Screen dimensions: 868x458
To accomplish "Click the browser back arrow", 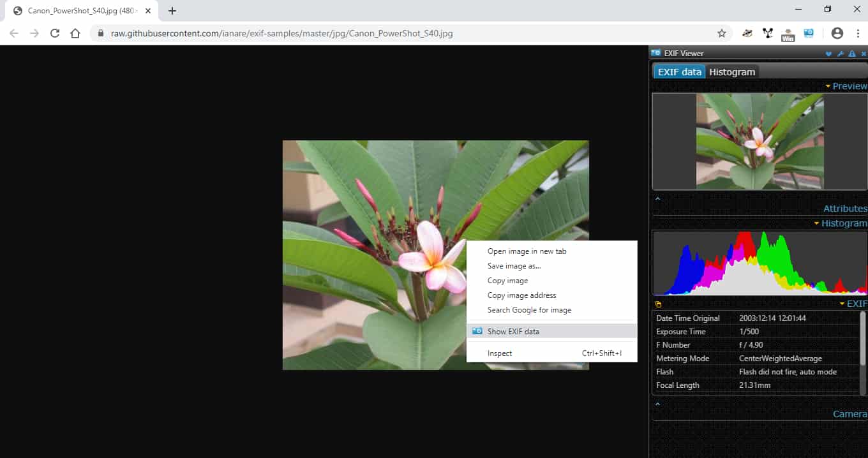I will 14,33.
